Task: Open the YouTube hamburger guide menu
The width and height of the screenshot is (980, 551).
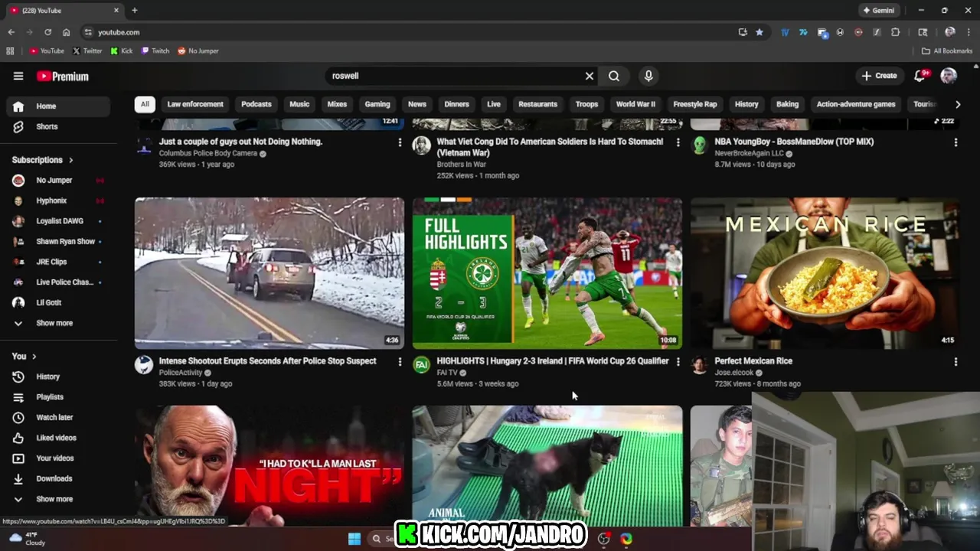Action: 18,76
